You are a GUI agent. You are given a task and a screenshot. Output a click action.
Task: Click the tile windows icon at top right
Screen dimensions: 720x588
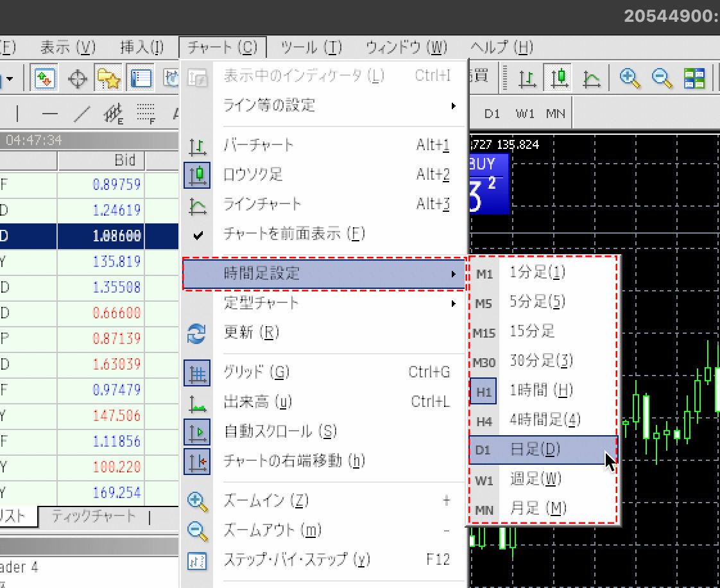click(694, 78)
